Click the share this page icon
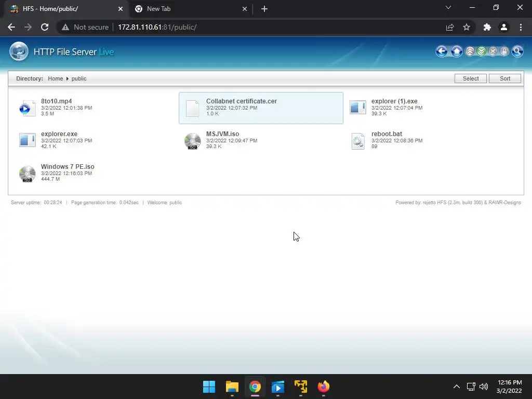 point(450,27)
